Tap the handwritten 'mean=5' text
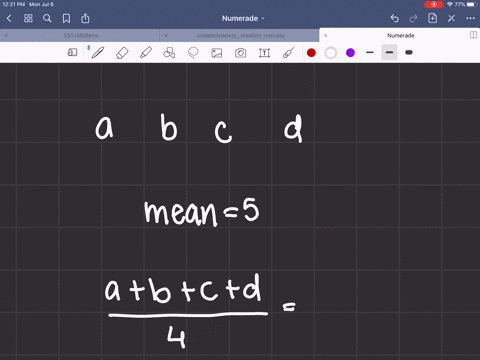 [x=202, y=212]
